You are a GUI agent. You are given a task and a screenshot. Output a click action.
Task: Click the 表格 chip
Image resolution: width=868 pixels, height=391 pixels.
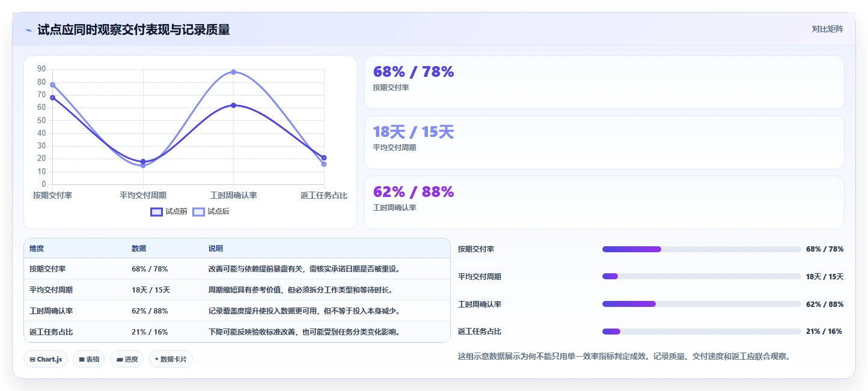[x=89, y=359]
